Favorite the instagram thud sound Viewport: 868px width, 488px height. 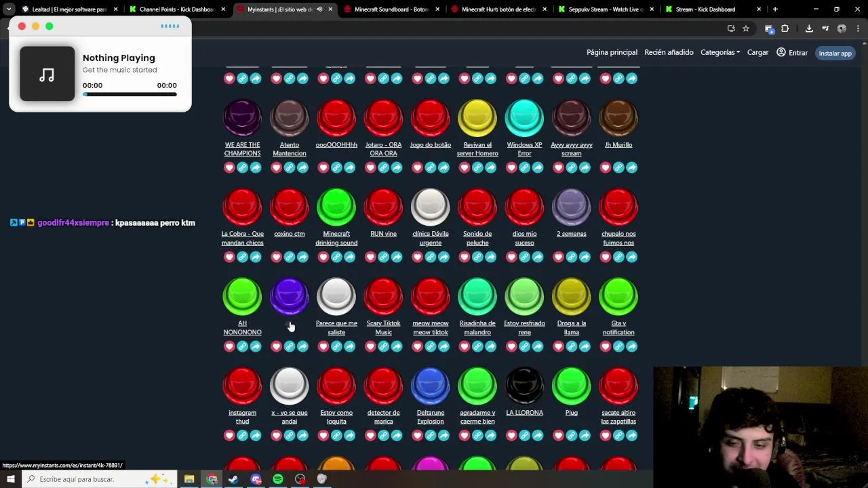tap(229, 436)
